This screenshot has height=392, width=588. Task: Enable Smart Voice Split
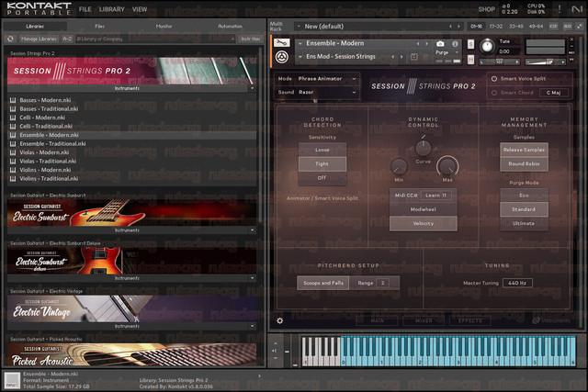tap(494, 79)
